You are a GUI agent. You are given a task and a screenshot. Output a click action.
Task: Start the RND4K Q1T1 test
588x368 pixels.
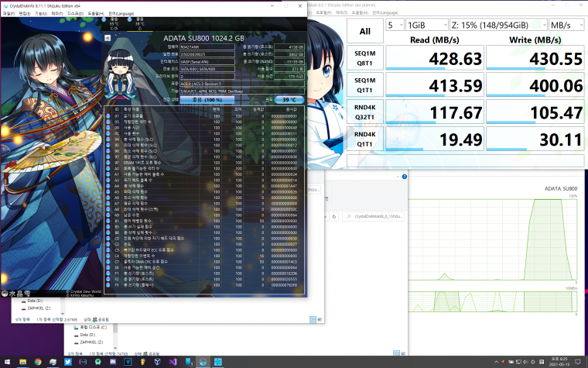365,139
